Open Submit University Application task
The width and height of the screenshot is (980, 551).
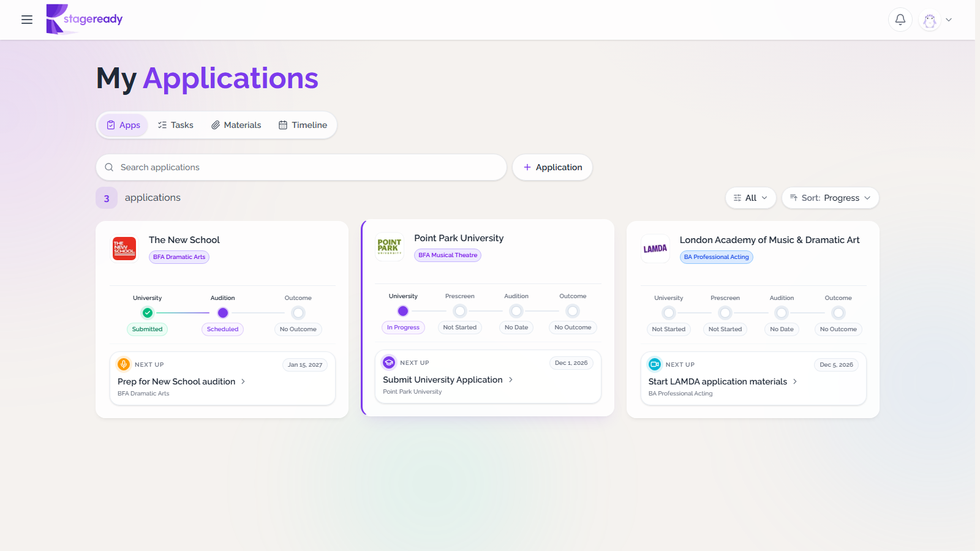pos(443,380)
